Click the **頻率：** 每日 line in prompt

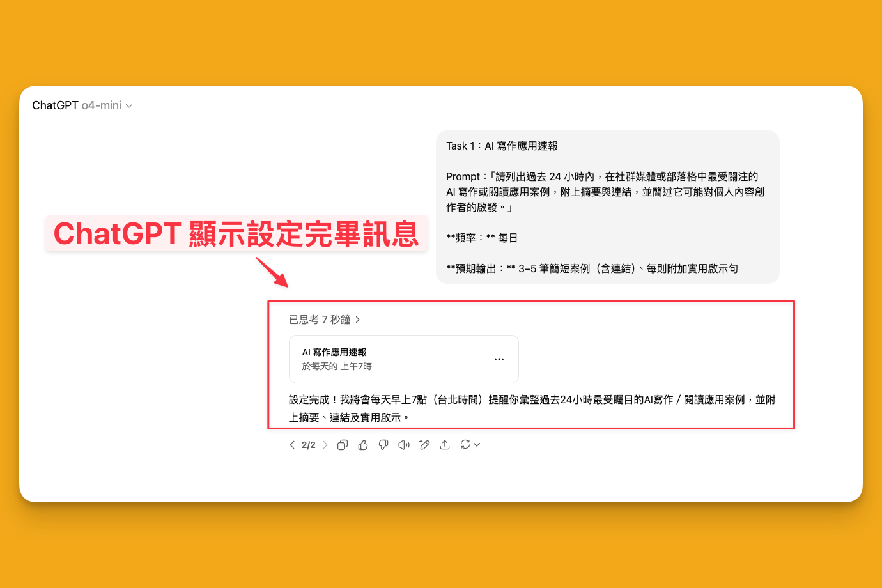(x=482, y=238)
